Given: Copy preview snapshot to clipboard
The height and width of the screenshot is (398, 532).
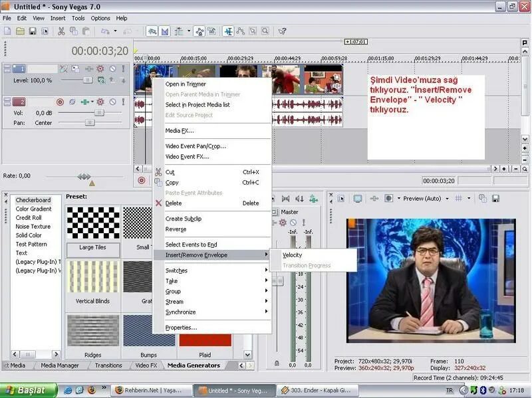Looking at the screenshot, I should (483, 199).
